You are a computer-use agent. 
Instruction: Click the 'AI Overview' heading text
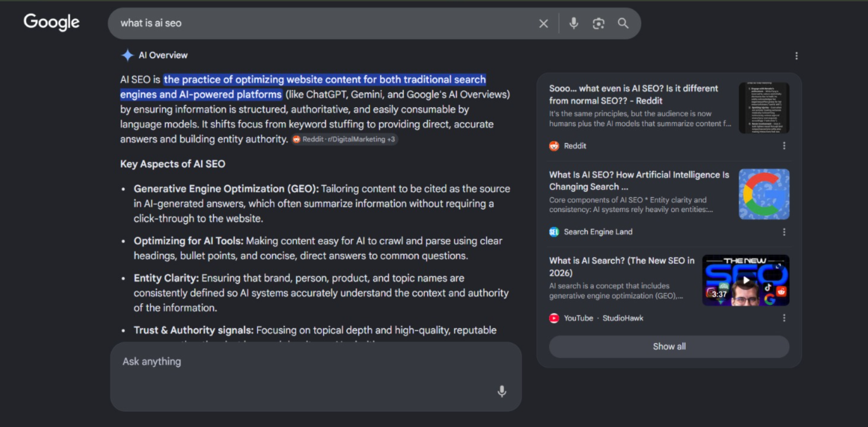click(x=163, y=55)
